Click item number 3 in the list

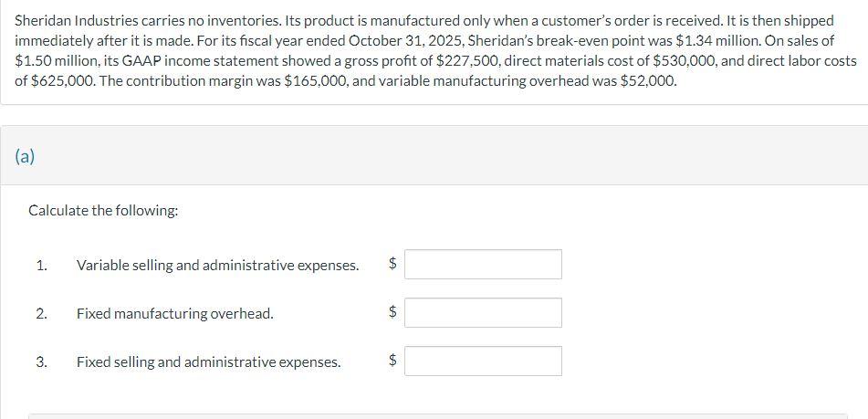coord(41,361)
